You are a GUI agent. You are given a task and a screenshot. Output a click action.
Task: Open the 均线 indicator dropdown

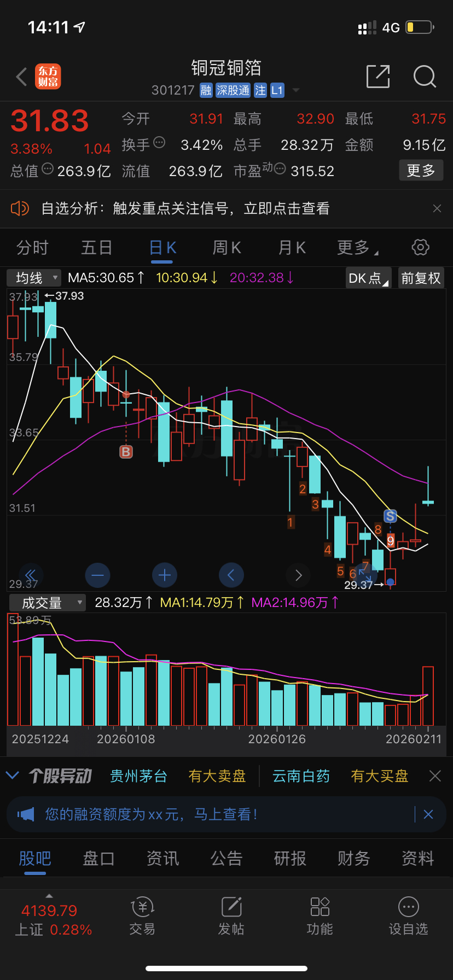pyautogui.click(x=34, y=278)
